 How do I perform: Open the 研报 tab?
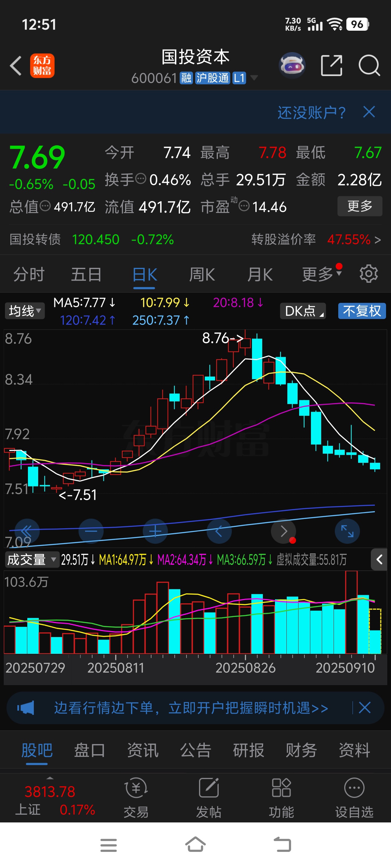tap(249, 750)
